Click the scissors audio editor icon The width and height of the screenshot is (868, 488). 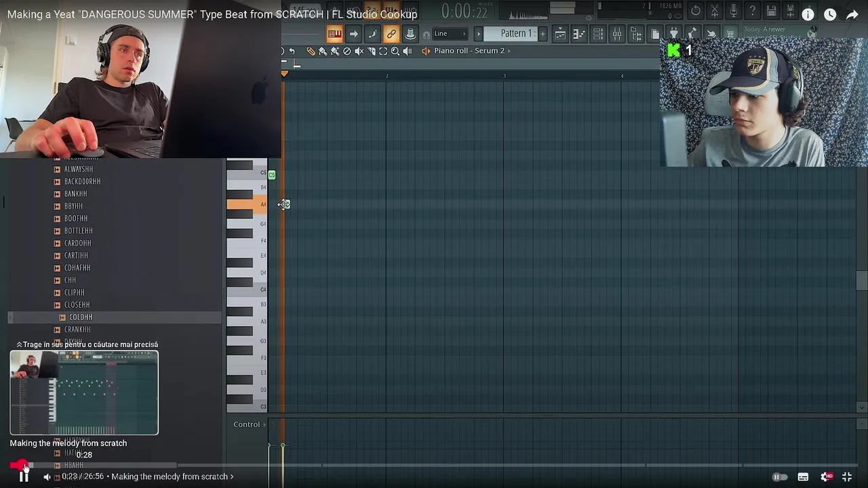tap(715, 11)
